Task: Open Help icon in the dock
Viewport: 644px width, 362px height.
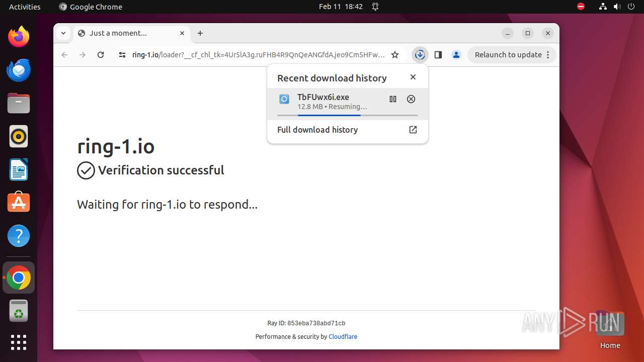Action: (19, 236)
